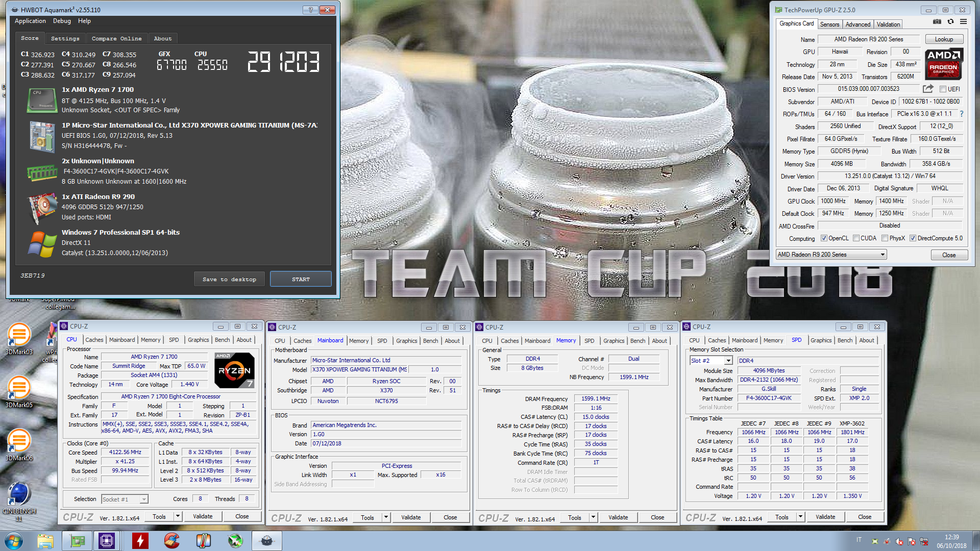Open the Validation tab in GPU-Z
This screenshot has width=980, height=551.
click(888, 24)
